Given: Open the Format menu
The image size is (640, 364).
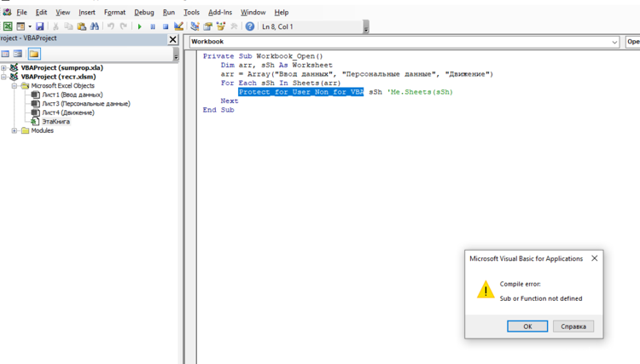Looking at the screenshot, I should [114, 12].
